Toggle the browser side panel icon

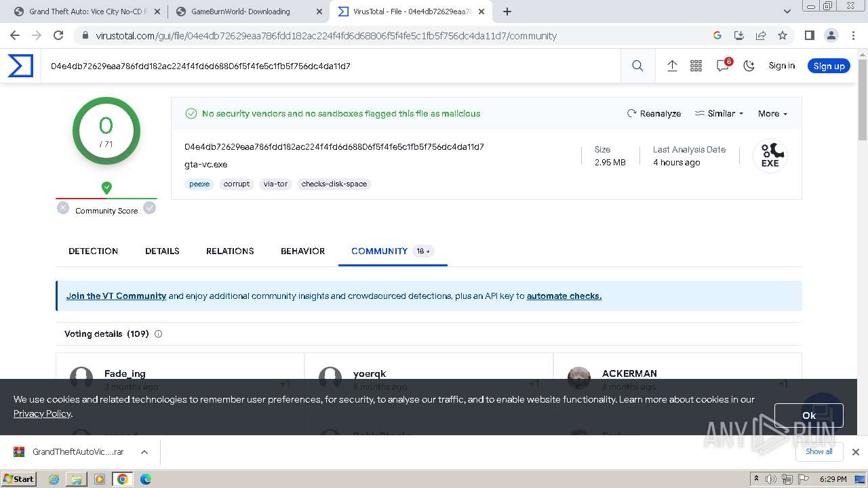(x=810, y=35)
